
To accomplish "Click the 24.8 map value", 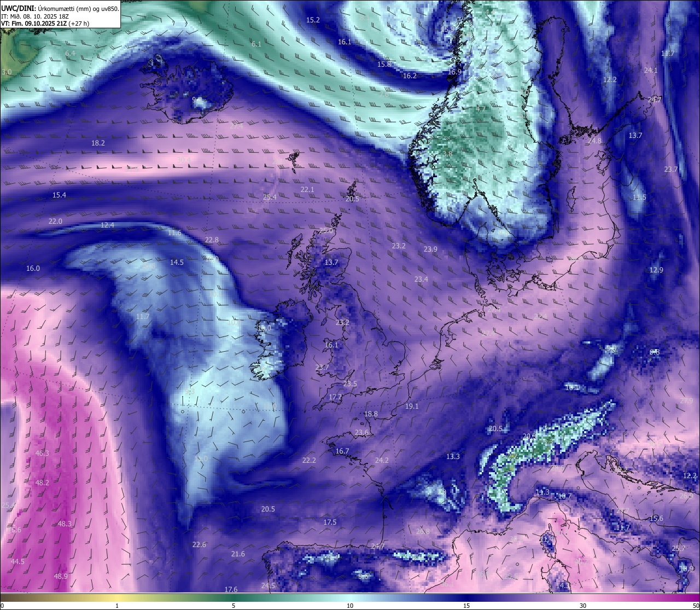I will (x=594, y=141).
